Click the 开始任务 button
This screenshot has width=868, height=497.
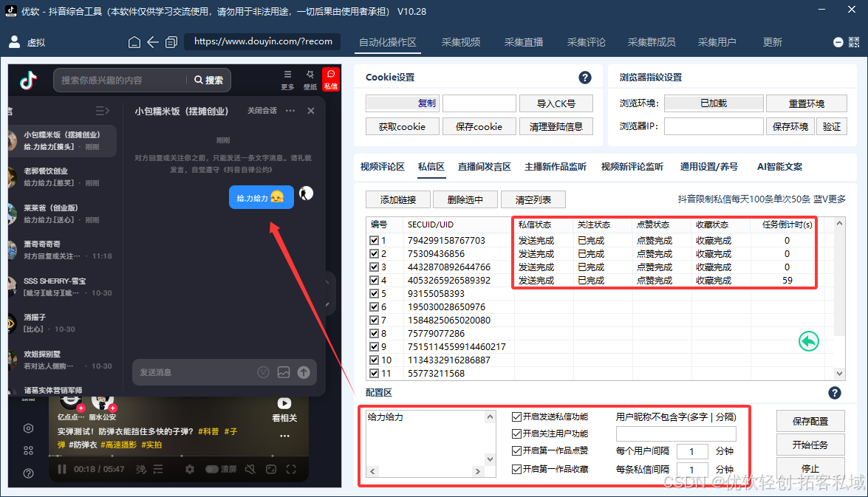[810, 445]
